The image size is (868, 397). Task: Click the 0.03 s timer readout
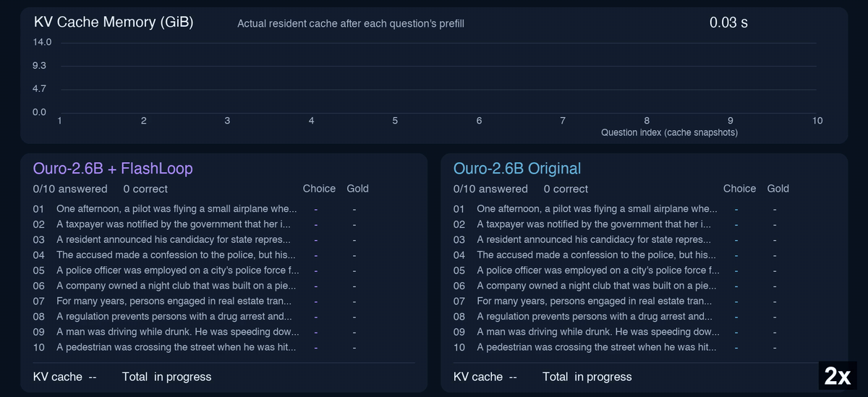point(728,22)
